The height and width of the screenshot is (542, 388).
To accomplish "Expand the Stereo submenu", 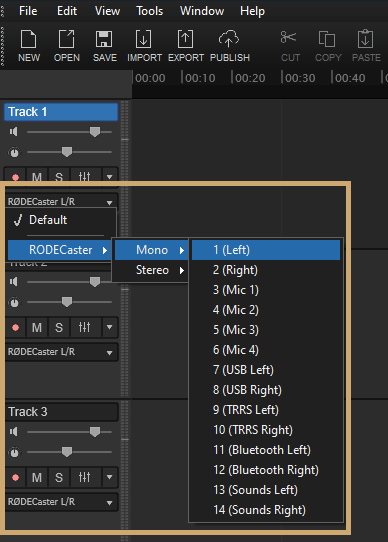I will pyautogui.click(x=151, y=270).
